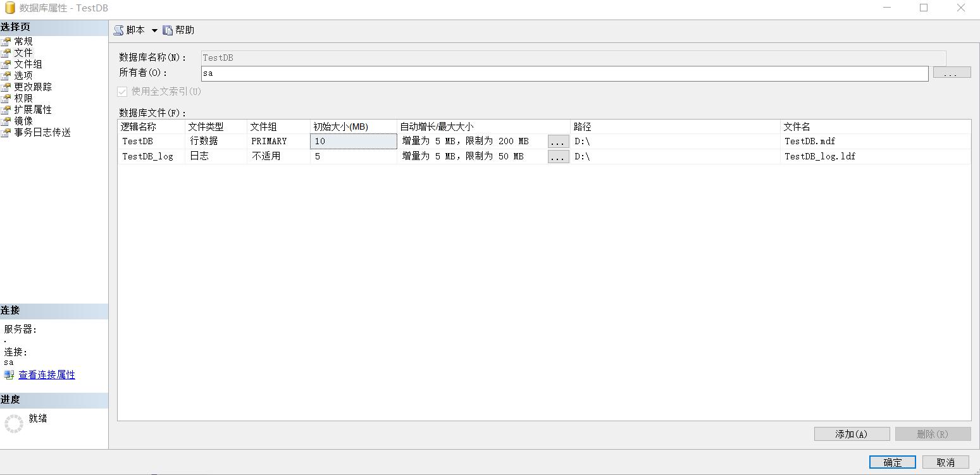Image resolution: width=980 pixels, height=475 pixels.
Task: Confirm changes with the 确定 button
Action: point(892,462)
